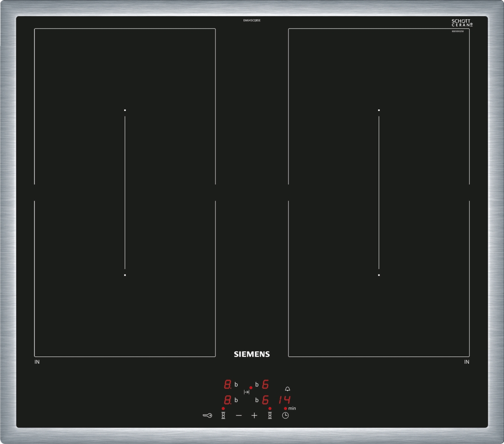This screenshot has height=444, width=504.
Task: Click the EM645CQB5E model number text
Action: pyautogui.click(x=252, y=20)
